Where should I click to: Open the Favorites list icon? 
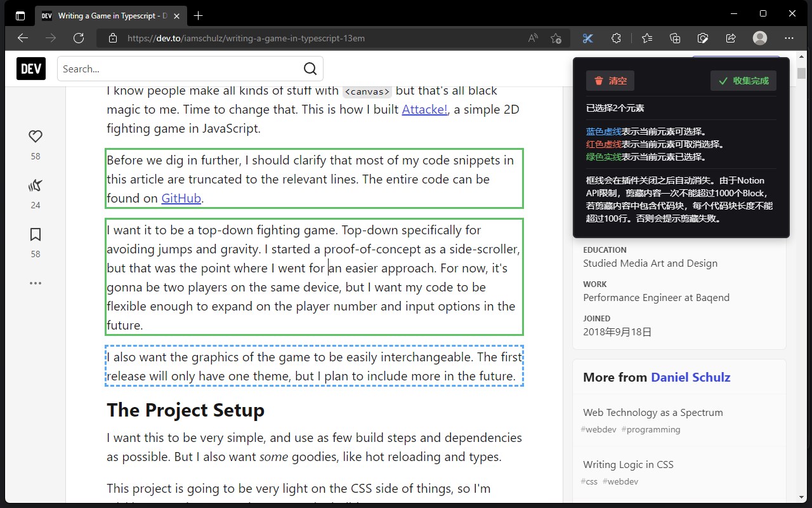647,38
